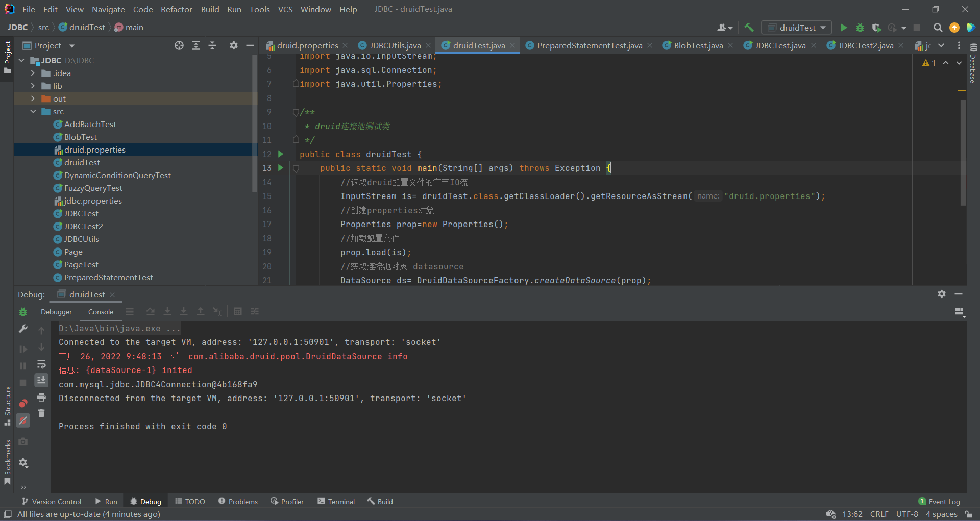Viewport: 980px width, 521px height.
Task: Click Evaluate Expression calculator icon
Action: tap(238, 311)
